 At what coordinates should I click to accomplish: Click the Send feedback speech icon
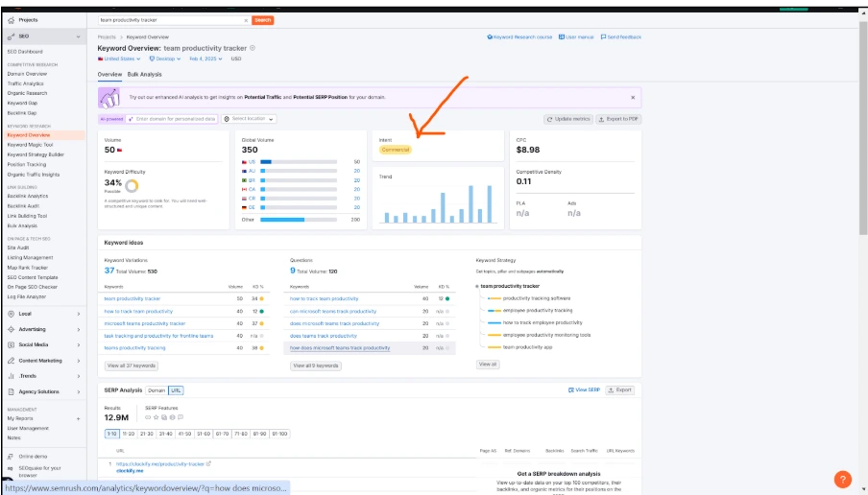click(x=603, y=37)
